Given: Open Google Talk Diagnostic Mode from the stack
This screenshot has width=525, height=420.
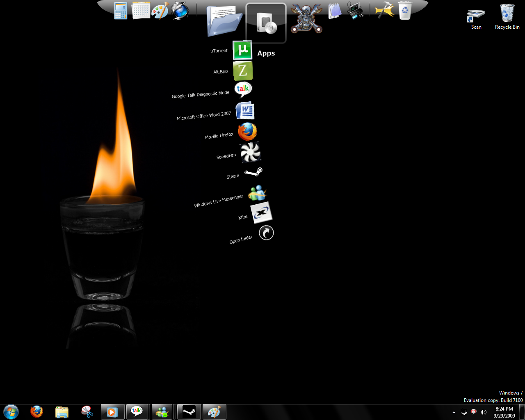Looking at the screenshot, I should coord(243,89).
